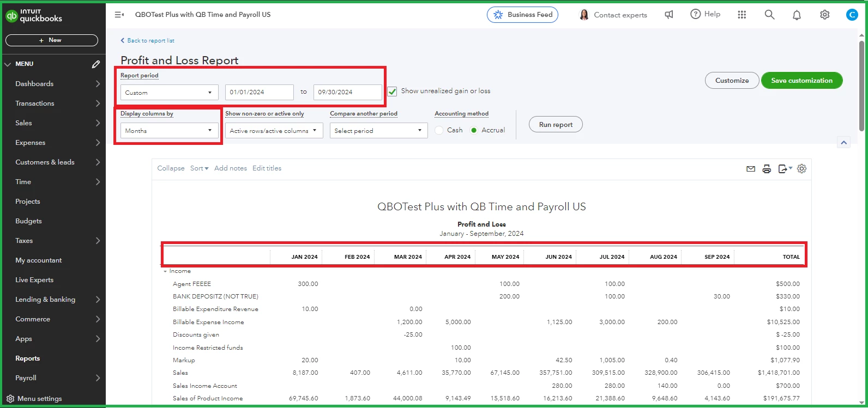Click Edit titles link
Image resolution: width=868 pixels, height=408 pixels.
click(x=267, y=168)
